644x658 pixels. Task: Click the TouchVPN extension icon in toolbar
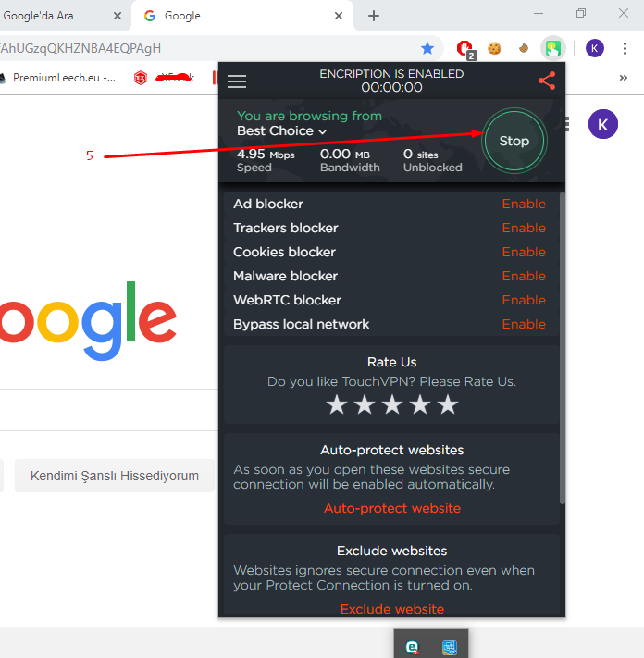click(553, 49)
